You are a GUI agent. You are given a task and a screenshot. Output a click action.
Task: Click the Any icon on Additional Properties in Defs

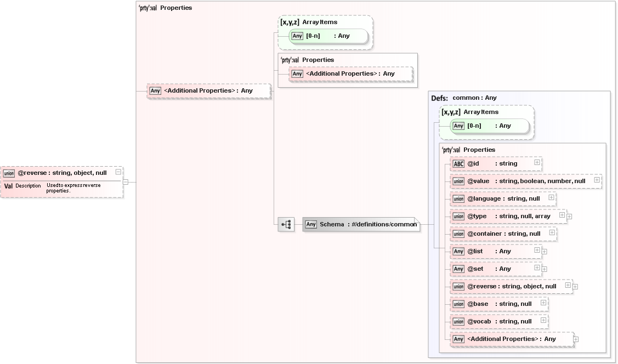coord(458,339)
